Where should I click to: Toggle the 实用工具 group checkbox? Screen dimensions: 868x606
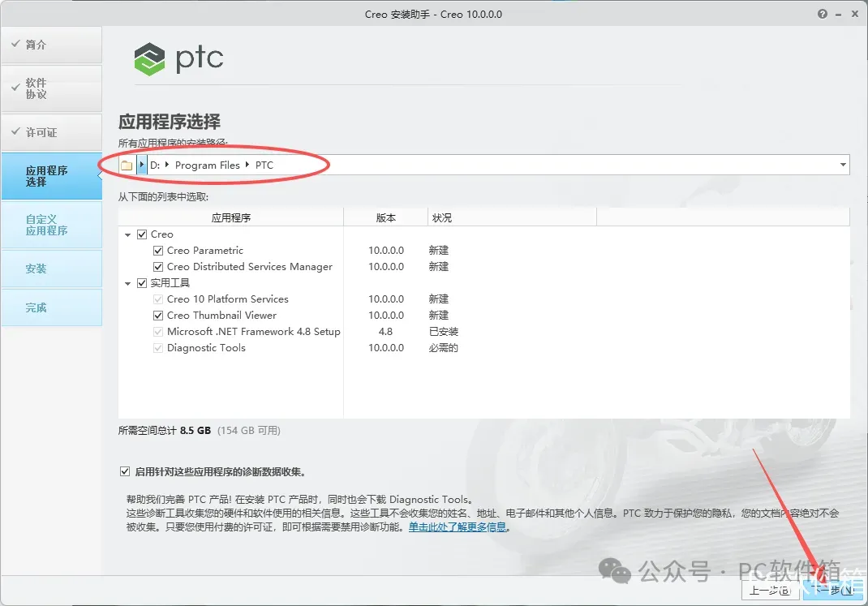coord(142,283)
